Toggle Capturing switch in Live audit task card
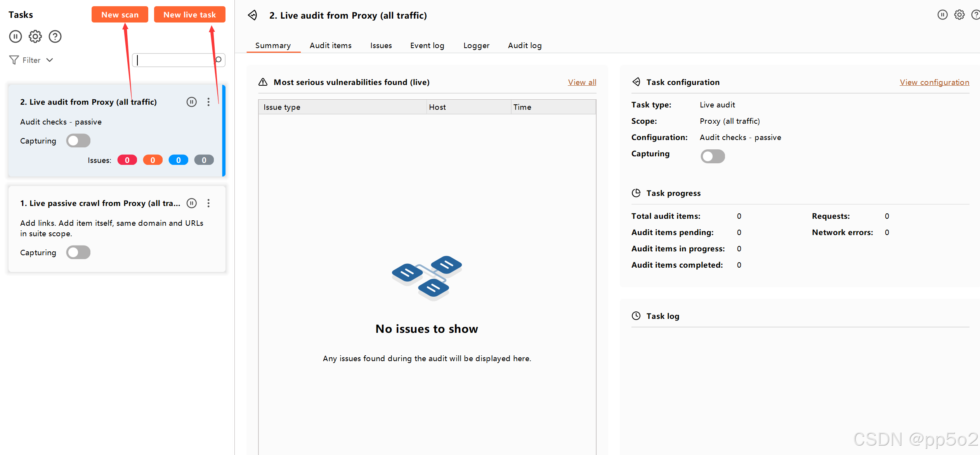Screen dimensions: 980x455 [x=78, y=141]
